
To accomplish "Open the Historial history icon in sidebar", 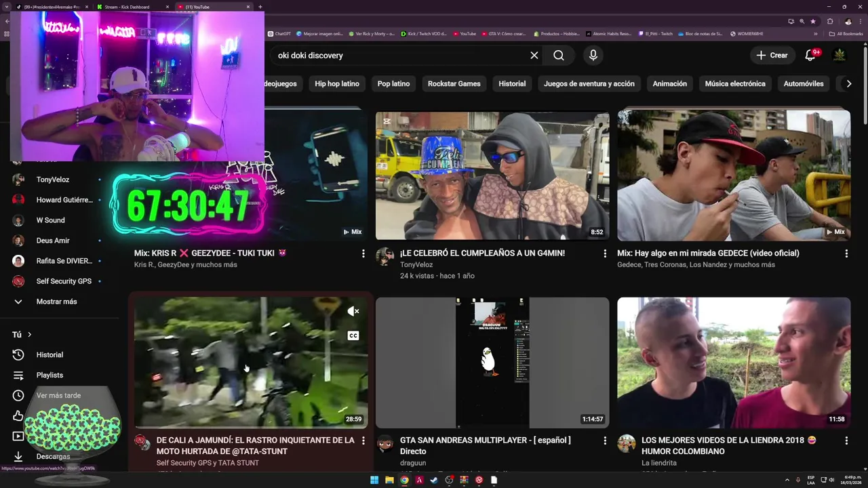I will pos(18,355).
